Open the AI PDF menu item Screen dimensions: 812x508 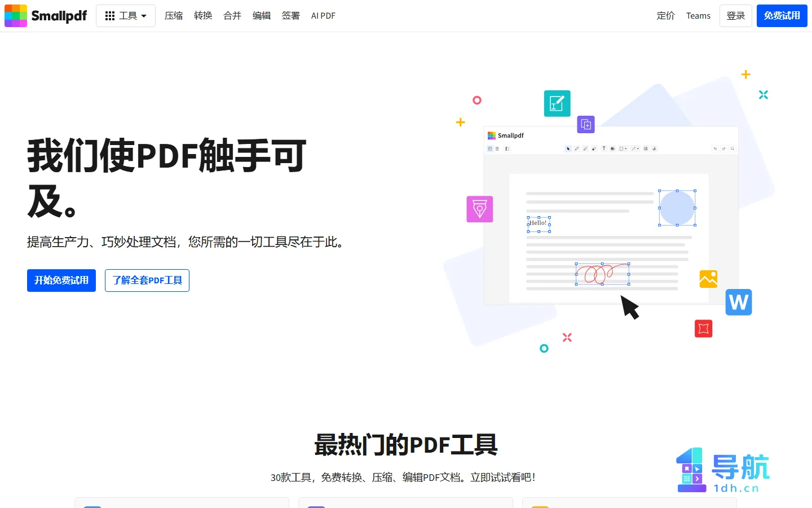click(x=323, y=16)
